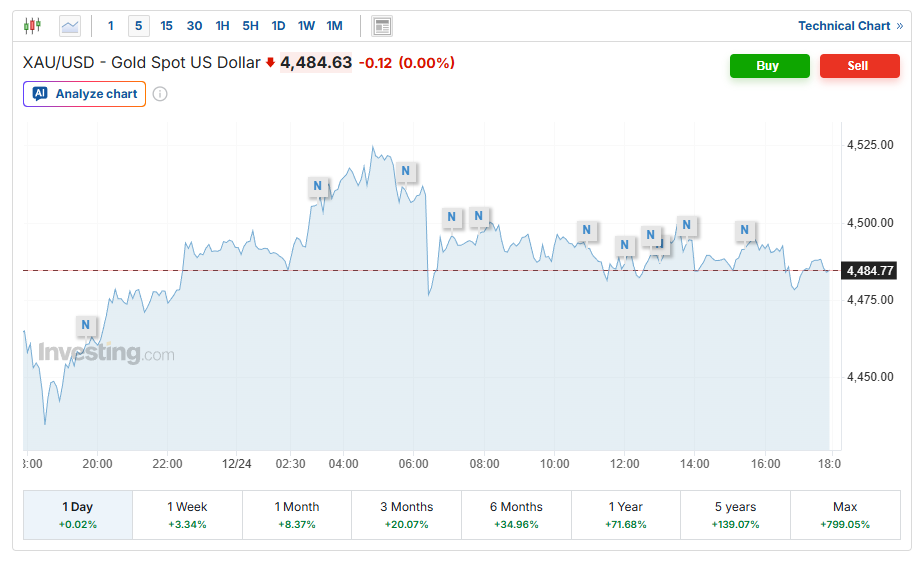
Task: Switch to the 15 minute interval
Action: [166, 26]
